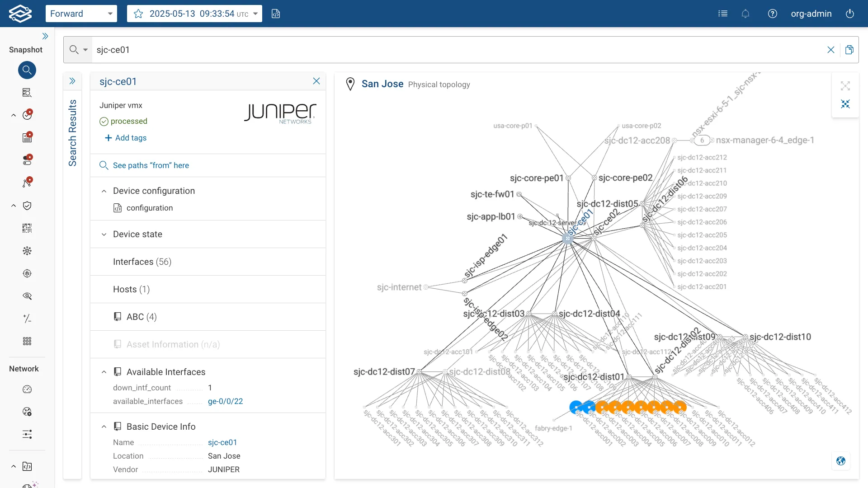This screenshot has height=488, width=868.
Task: Collapse the Device configuration section
Action: click(x=104, y=191)
